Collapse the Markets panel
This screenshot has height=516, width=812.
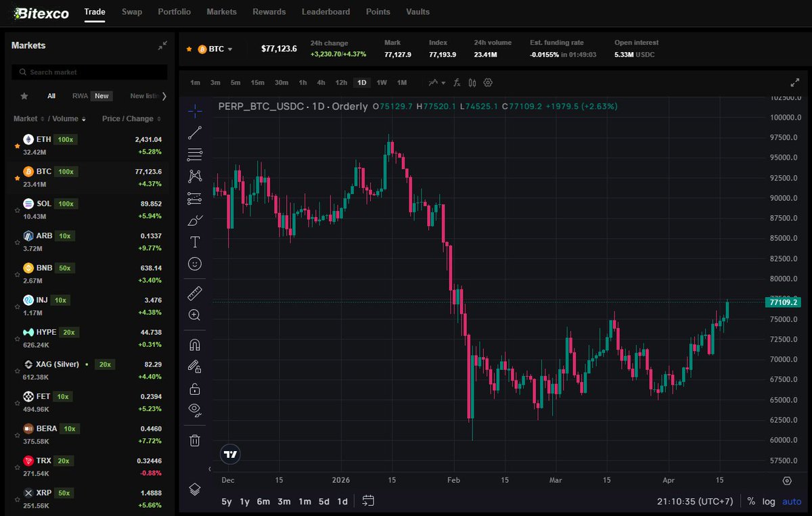162,45
